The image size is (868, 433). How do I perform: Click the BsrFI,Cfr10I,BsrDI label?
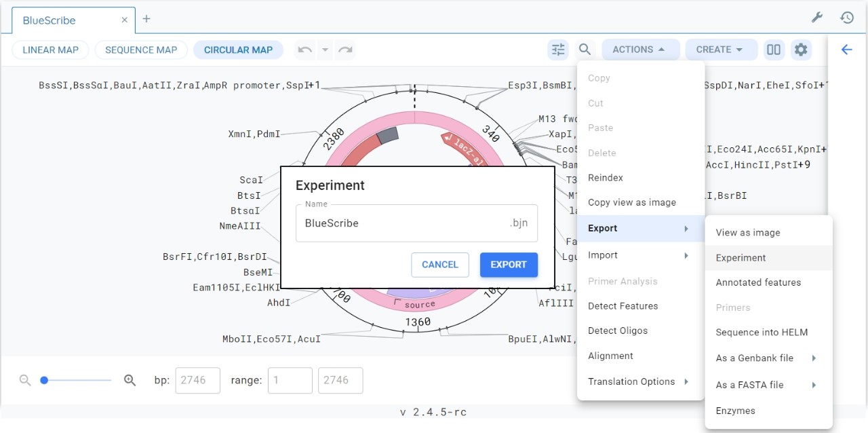215,257
